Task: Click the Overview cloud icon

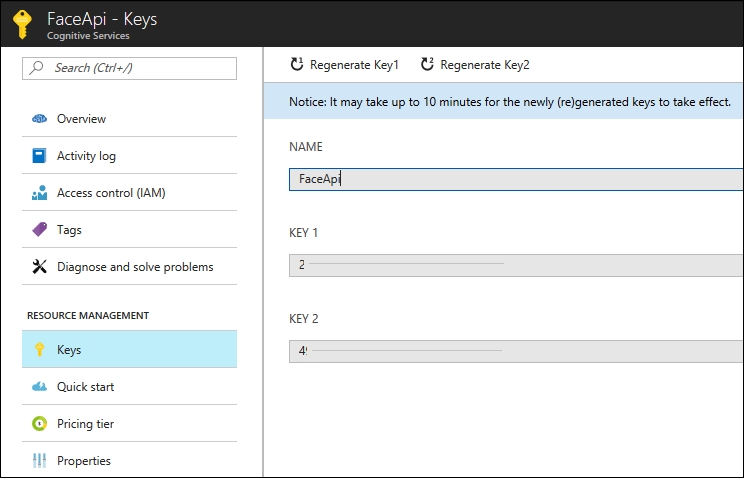Action: pos(40,119)
